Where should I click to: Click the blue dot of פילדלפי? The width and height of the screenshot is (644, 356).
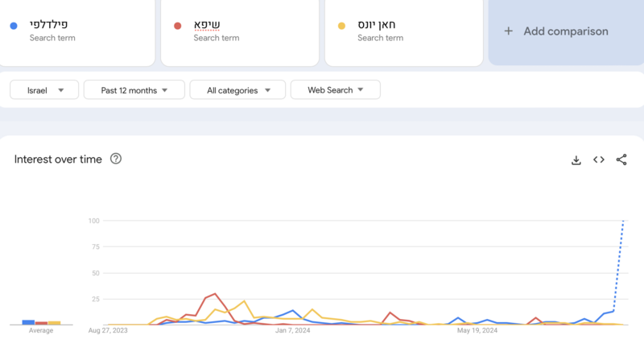click(x=14, y=26)
